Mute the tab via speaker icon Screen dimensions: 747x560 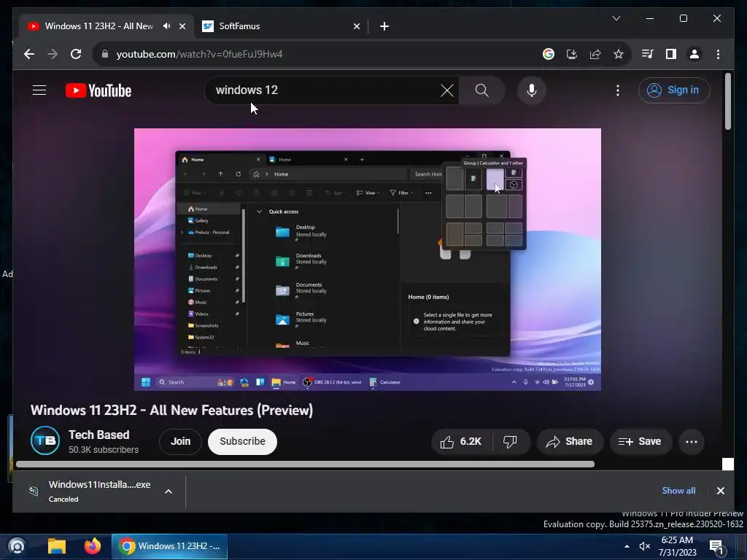tap(166, 26)
